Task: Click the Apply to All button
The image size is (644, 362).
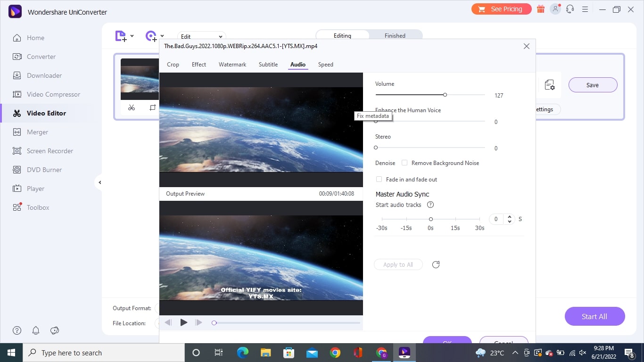Action: (398, 264)
